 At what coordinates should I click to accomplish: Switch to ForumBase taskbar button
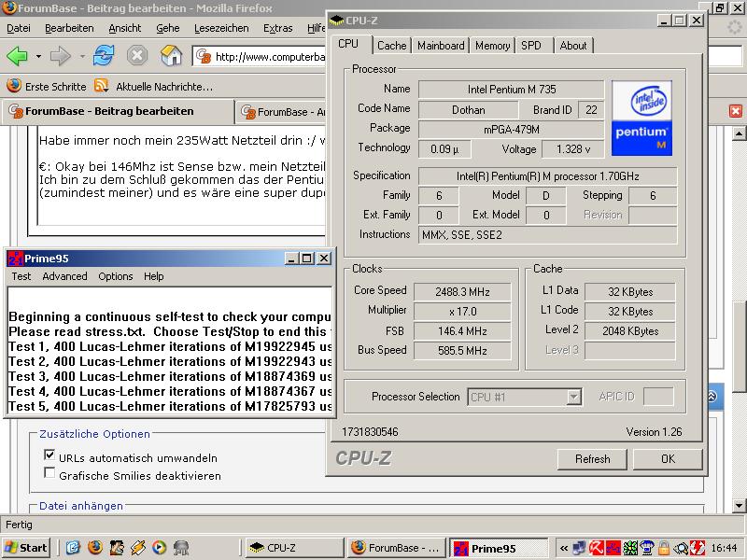[396, 548]
